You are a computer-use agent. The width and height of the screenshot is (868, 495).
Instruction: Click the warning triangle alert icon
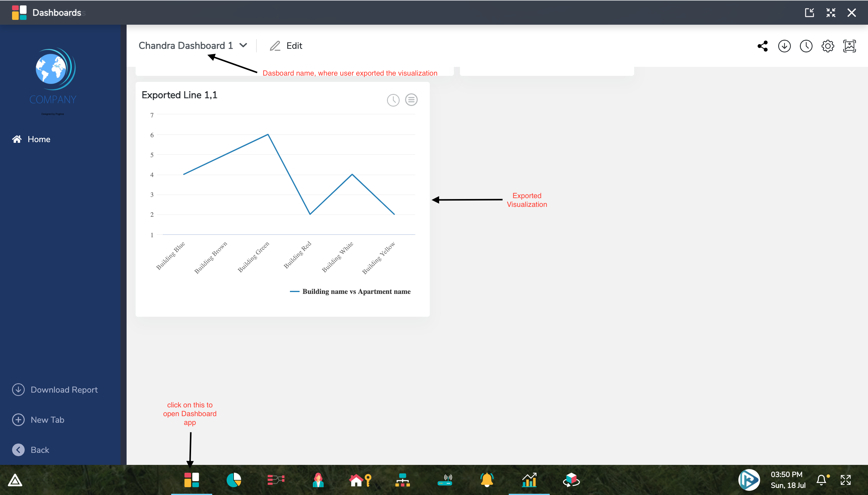pyautogui.click(x=15, y=480)
